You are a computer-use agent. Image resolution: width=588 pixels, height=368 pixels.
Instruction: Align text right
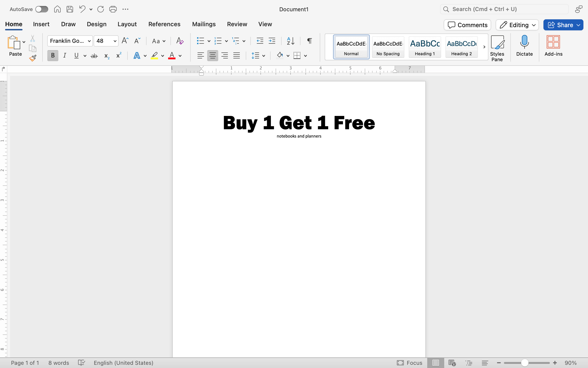(x=224, y=56)
